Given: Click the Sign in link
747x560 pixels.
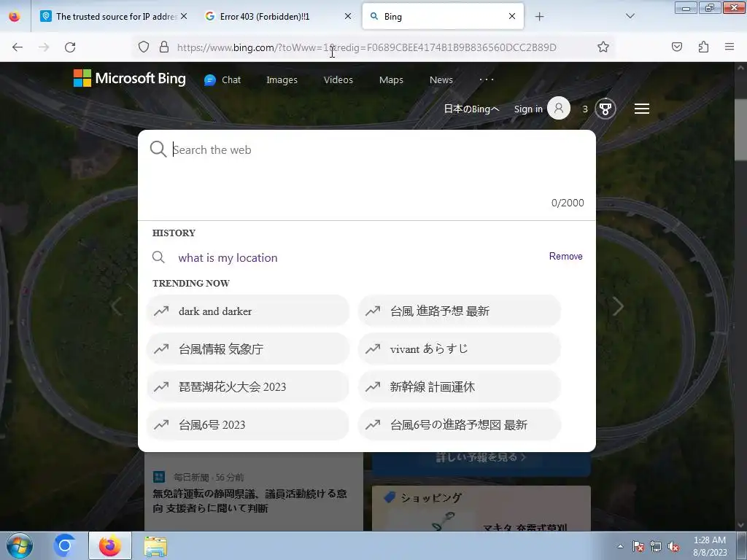Looking at the screenshot, I should (528, 109).
